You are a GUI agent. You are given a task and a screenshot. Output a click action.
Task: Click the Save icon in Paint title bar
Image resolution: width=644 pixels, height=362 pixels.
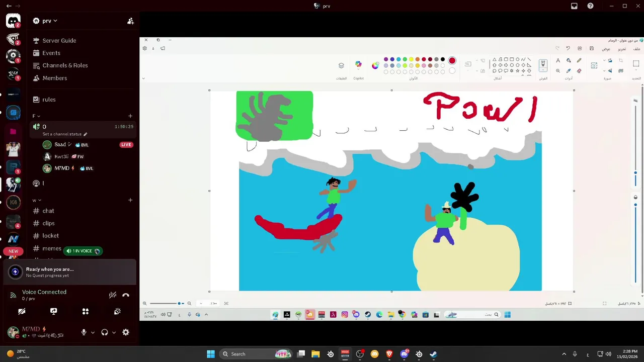(592, 48)
